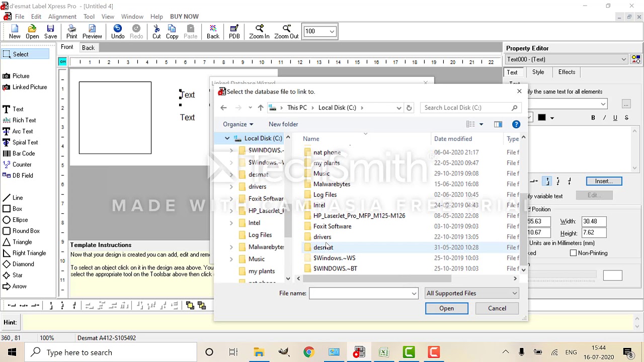Select the Arc Text tool

(18, 131)
